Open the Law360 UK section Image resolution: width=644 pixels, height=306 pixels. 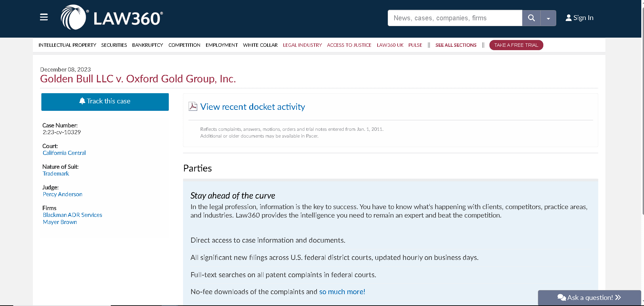click(x=390, y=45)
